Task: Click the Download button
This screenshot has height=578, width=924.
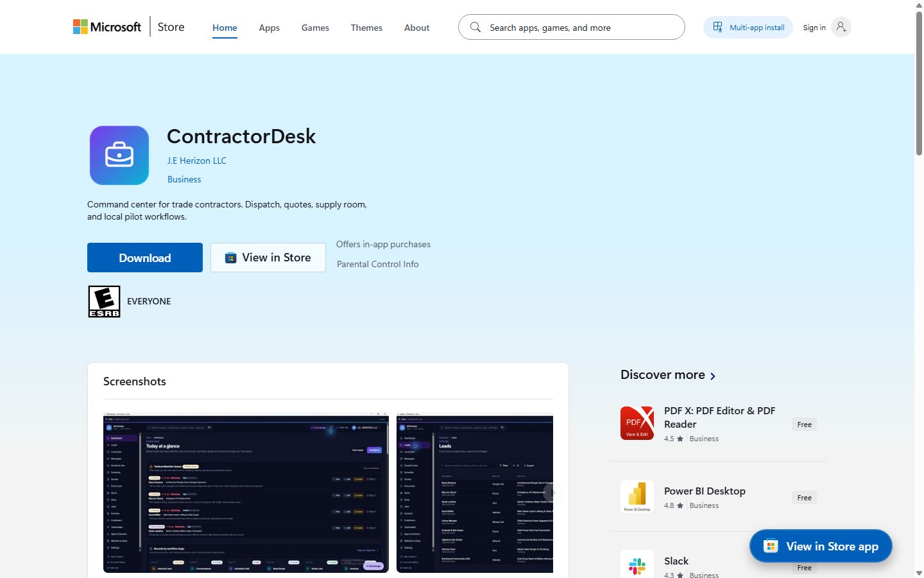Action: 145,258
